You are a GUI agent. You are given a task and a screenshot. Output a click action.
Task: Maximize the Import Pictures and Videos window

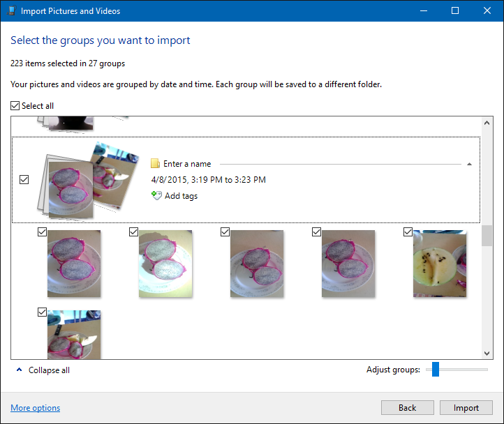[x=455, y=10]
